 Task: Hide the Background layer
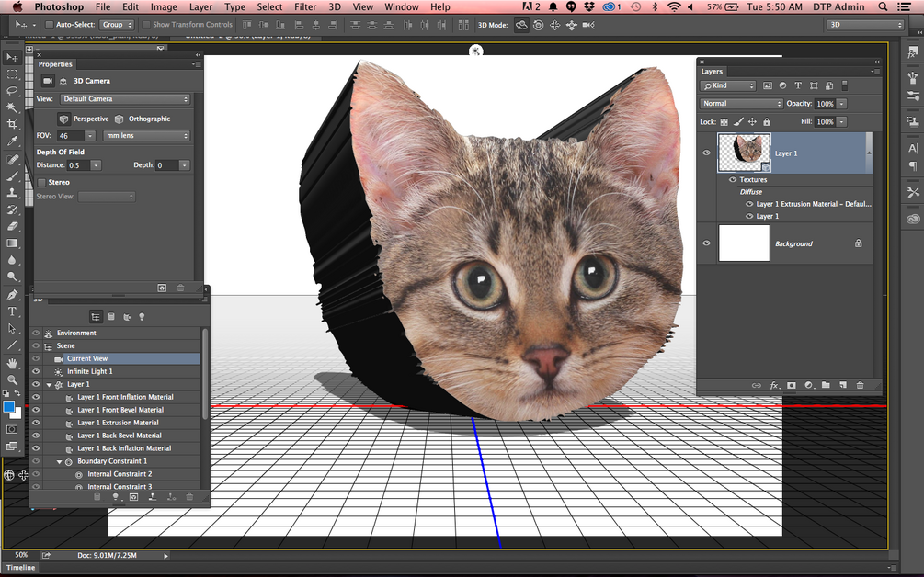pyautogui.click(x=705, y=243)
